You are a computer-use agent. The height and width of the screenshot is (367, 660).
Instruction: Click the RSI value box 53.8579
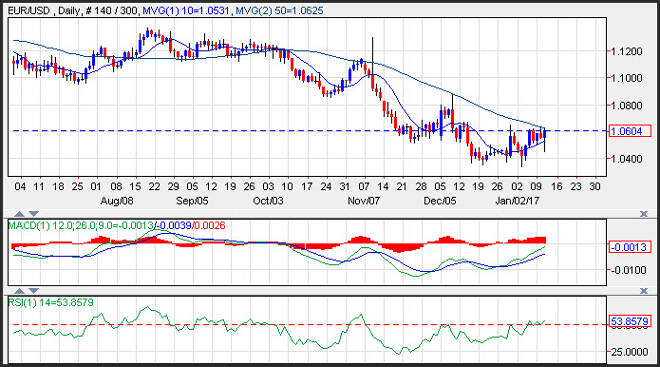coord(630,322)
